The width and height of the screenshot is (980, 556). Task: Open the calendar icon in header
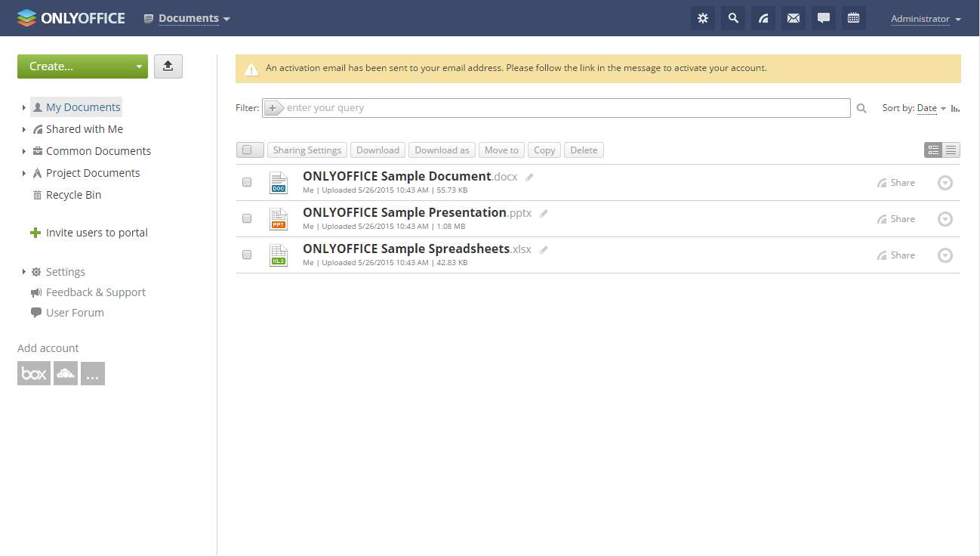coord(854,18)
